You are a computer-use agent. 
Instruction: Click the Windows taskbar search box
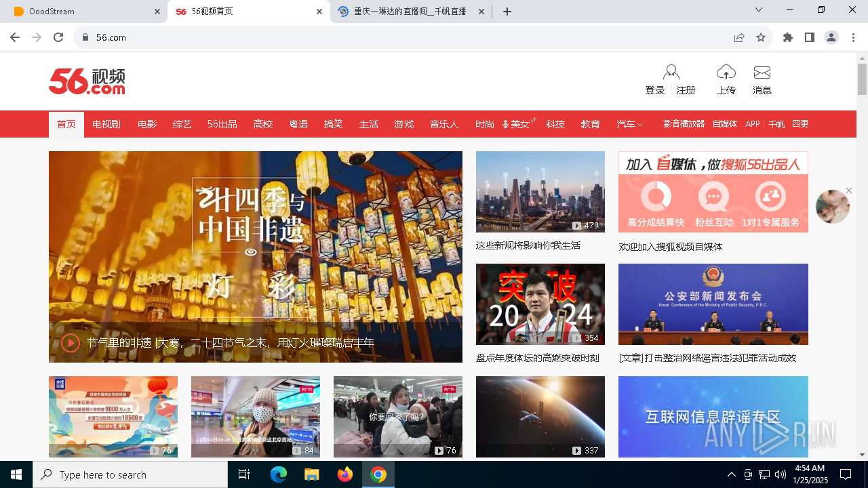coord(130,474)
